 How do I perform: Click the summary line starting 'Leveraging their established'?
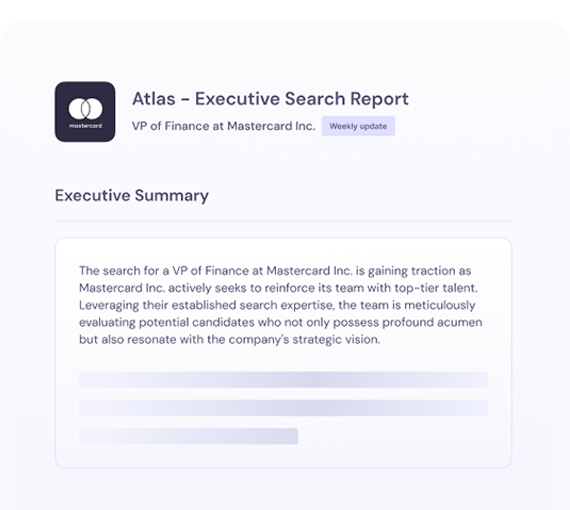click(277, 305)
